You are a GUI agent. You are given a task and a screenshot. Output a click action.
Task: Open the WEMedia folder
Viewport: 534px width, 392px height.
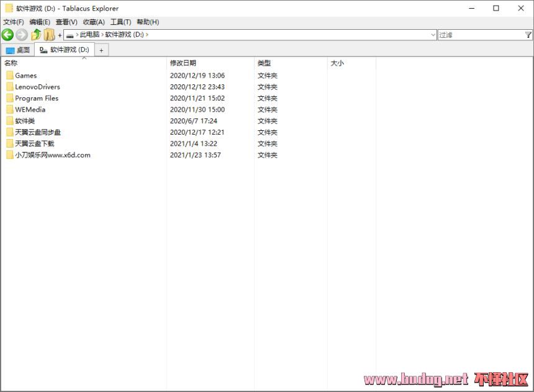pyautogui.click(x=27, y=109)
